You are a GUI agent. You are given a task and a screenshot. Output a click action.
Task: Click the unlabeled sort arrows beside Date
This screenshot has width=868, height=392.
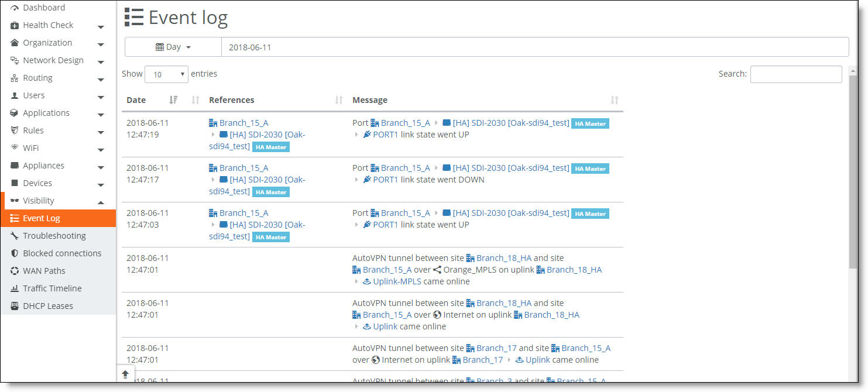point(196,100)
